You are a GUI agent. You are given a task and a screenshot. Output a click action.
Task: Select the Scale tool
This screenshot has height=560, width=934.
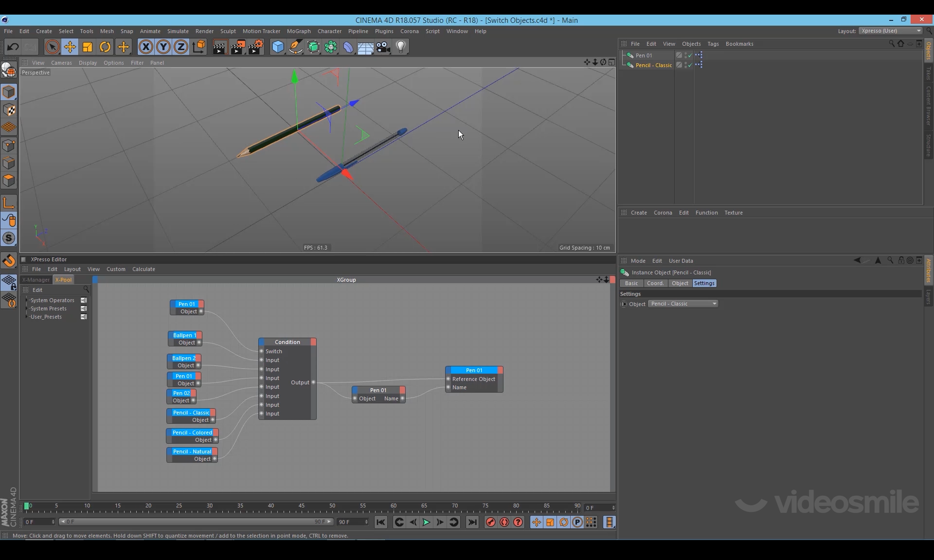point(88,47)
